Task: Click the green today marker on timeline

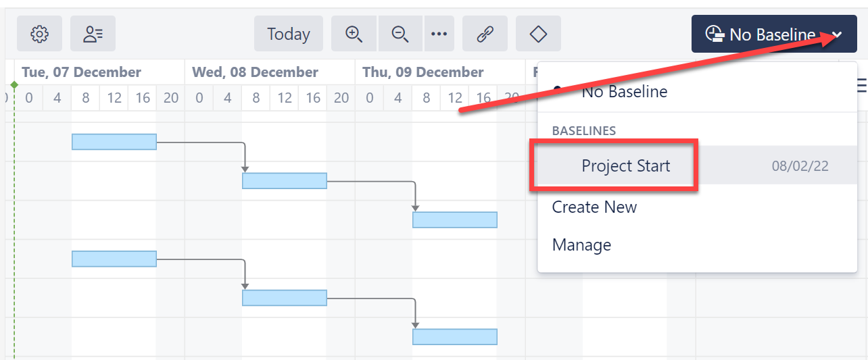Action: click(x=14, y=84)
